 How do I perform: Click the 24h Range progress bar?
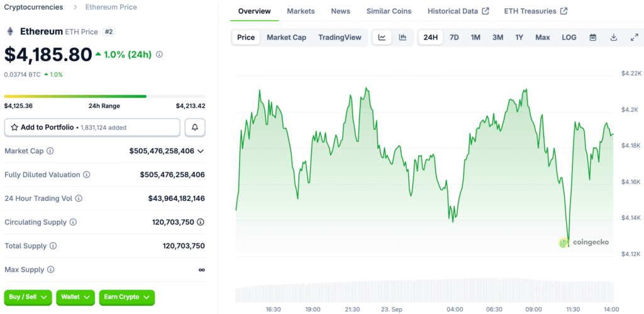pyautogui.click(x=105, y=96)
